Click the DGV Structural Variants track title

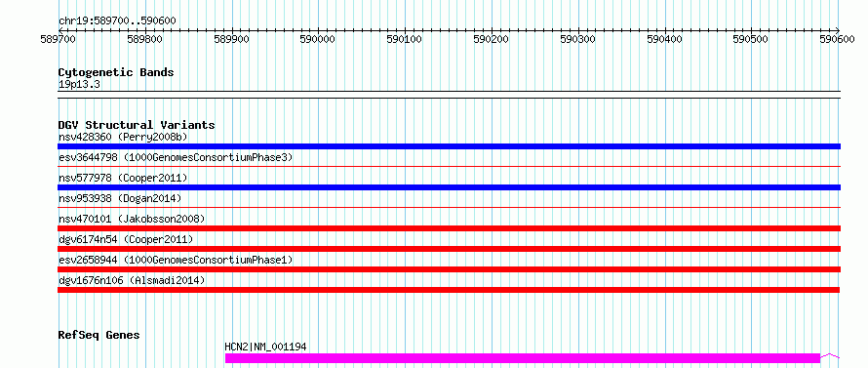coord(137,125)
